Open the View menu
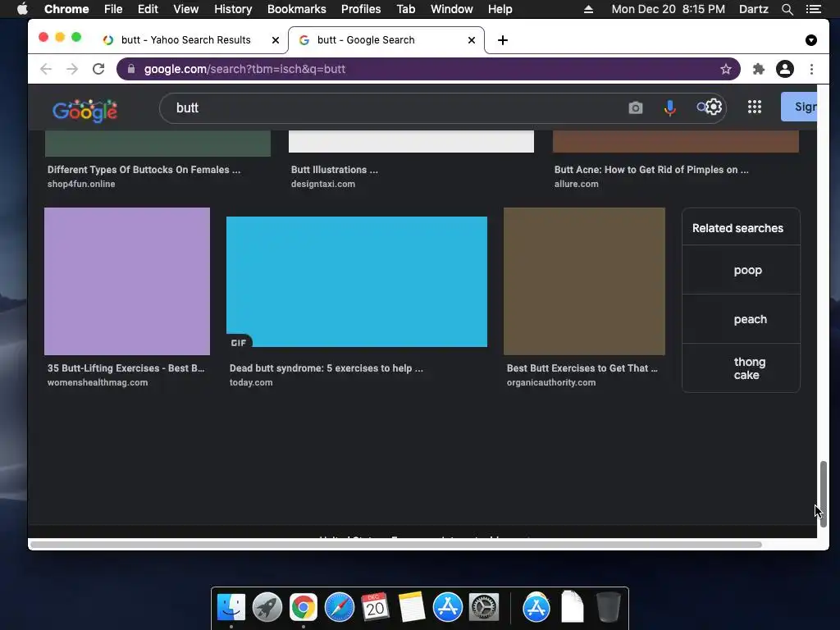The height and width of the screenshot is (630, 840). [186, 9]
